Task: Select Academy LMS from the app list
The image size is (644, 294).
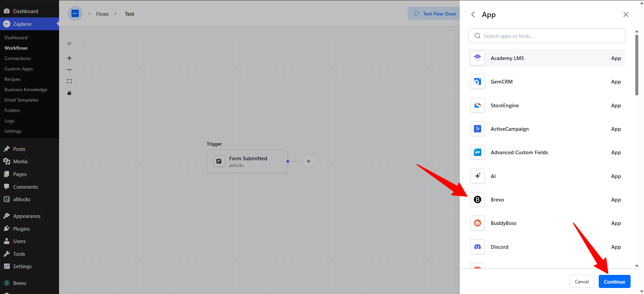Action: [547, 58]
